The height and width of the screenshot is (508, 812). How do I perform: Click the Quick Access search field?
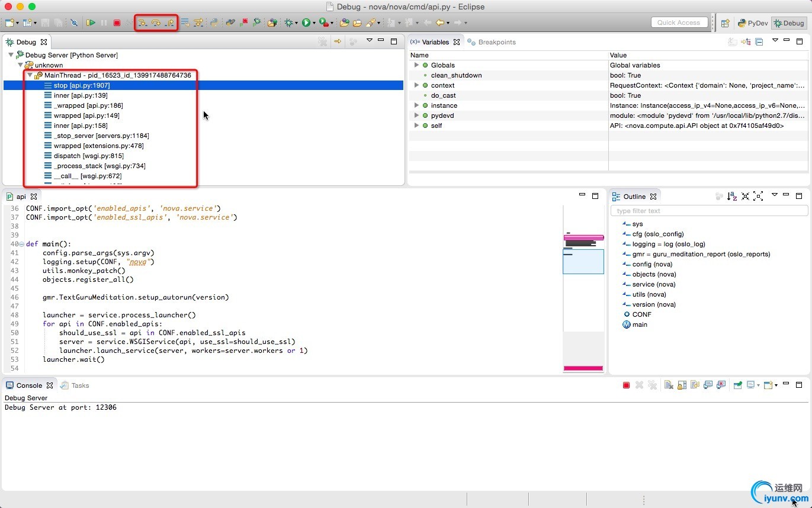[x=679, y=22]
